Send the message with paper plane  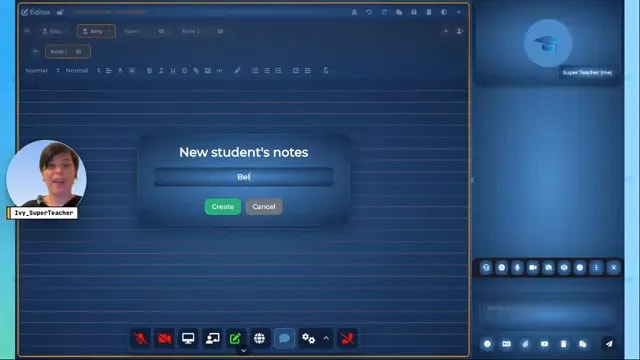pyautogui.click(x=609, y=344)
